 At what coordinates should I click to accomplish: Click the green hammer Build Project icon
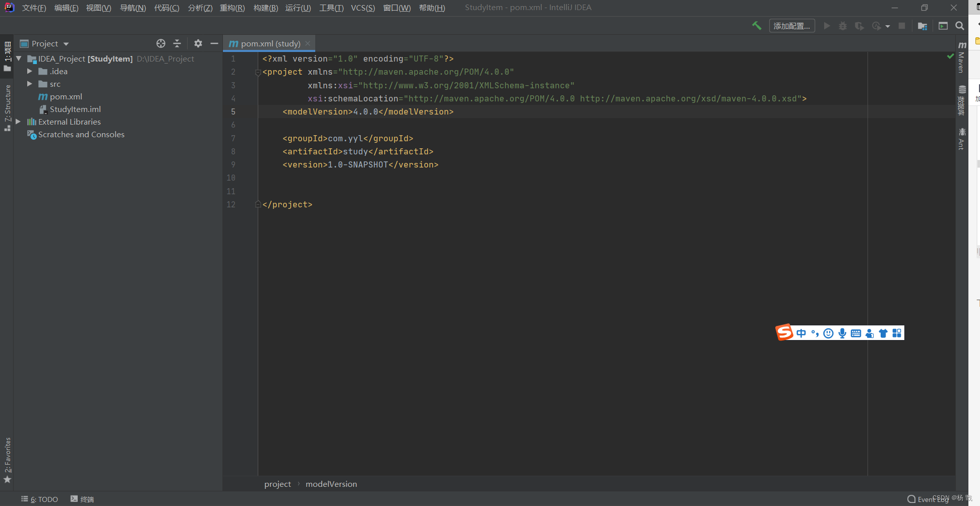pyautogui.click(x=757, y=26)
